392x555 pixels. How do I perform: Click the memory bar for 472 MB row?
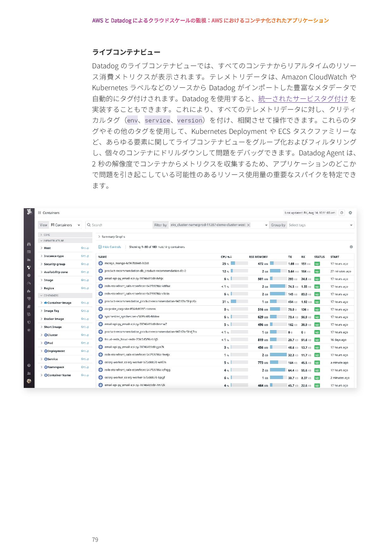(278, 263)
